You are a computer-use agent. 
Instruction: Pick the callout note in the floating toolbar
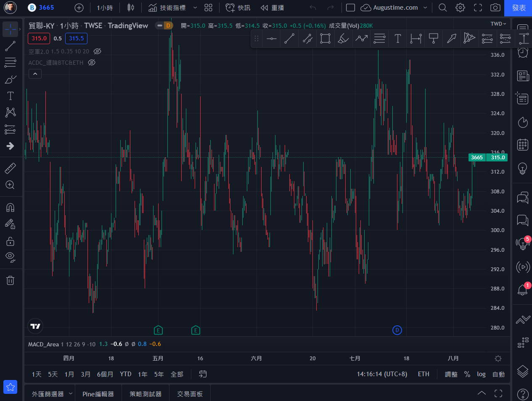click(x=434, y=39)
